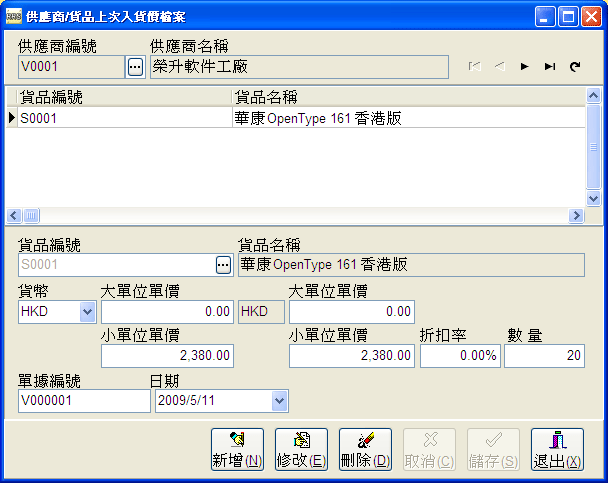Open the 2009/5/11 date picker dropdown
This screenshot has width=608, height=483.
(280, 401)
